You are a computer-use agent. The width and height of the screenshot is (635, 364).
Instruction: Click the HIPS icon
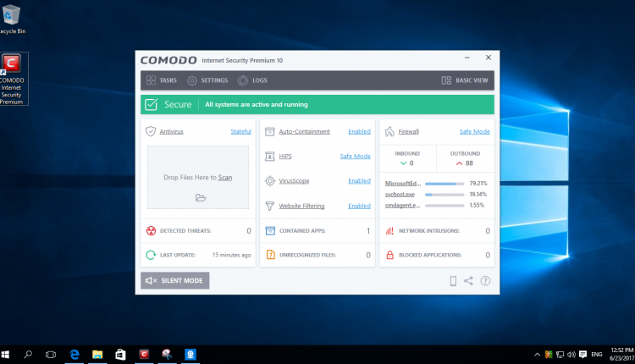coord(270,157)
